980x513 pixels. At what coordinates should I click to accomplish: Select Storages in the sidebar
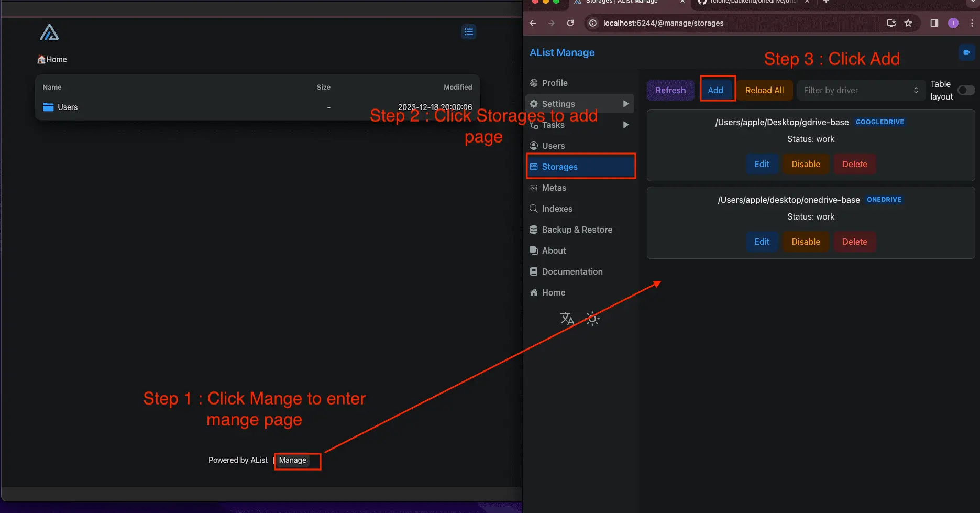pyautogui.click(x=580, y=167)
